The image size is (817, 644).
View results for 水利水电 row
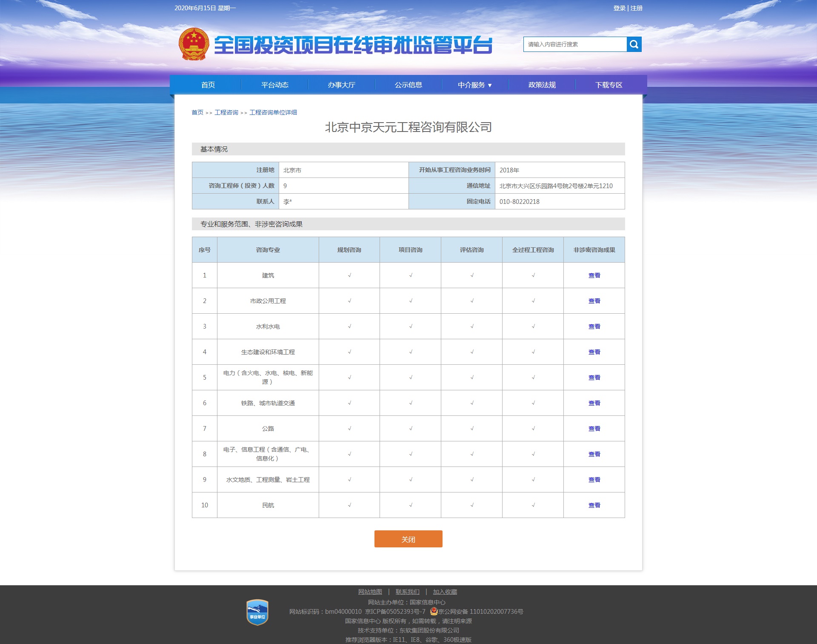(594, 326)
